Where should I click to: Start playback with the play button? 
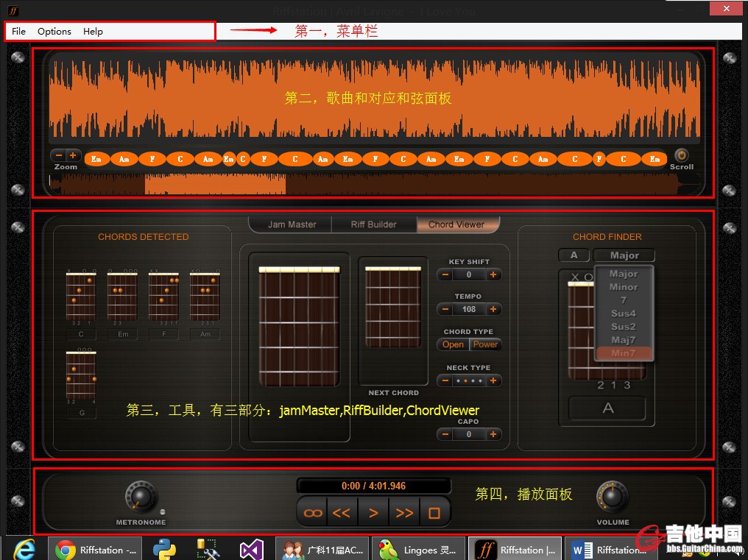pos(373,513)
